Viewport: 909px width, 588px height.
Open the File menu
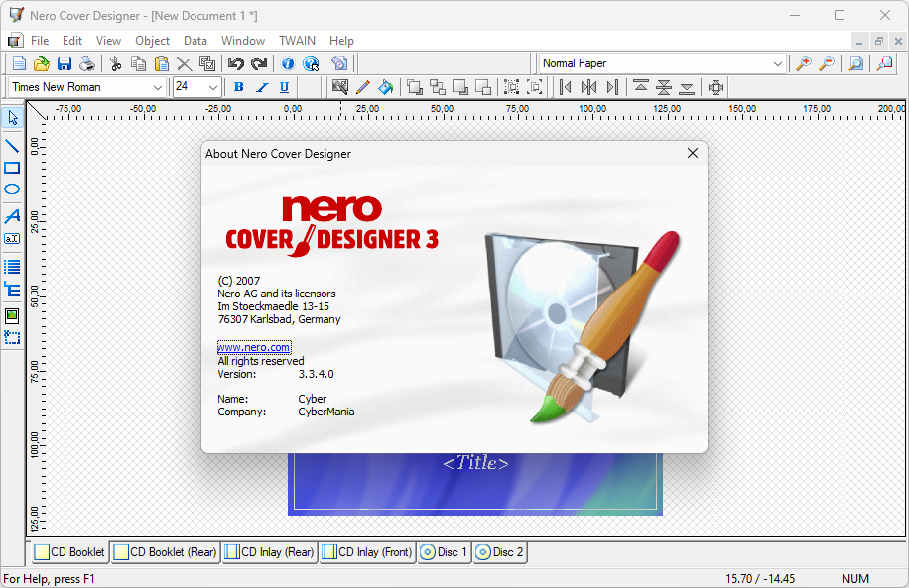(x=40, y=41)
